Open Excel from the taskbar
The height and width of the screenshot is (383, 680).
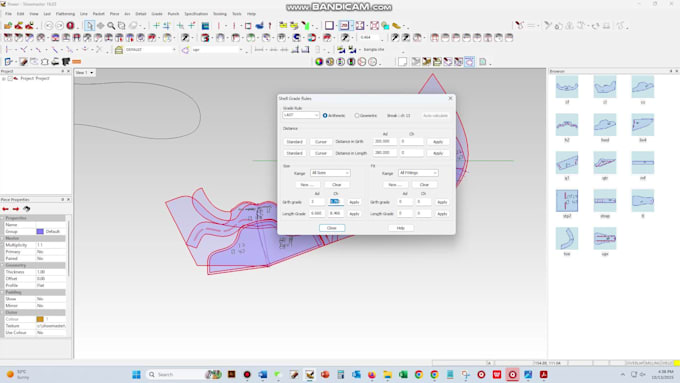coord(403,374)
